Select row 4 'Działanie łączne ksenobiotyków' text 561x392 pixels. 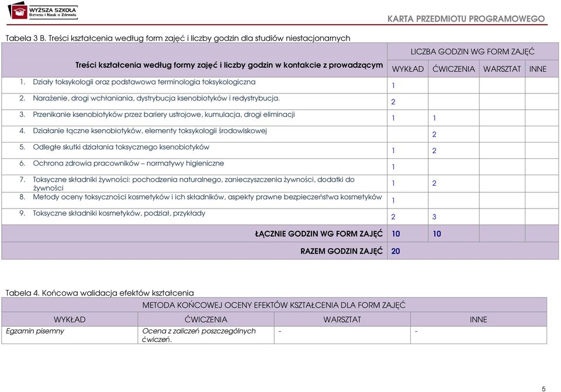tap(150, 130)
